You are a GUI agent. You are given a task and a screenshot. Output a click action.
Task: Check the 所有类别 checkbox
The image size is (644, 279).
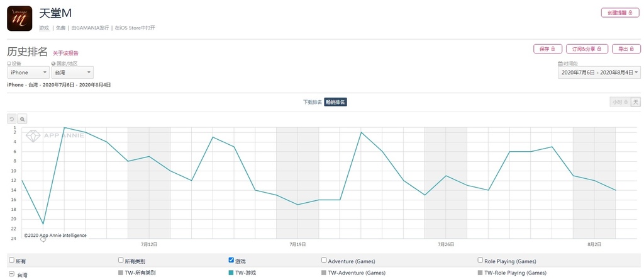(x=121, y=260)
